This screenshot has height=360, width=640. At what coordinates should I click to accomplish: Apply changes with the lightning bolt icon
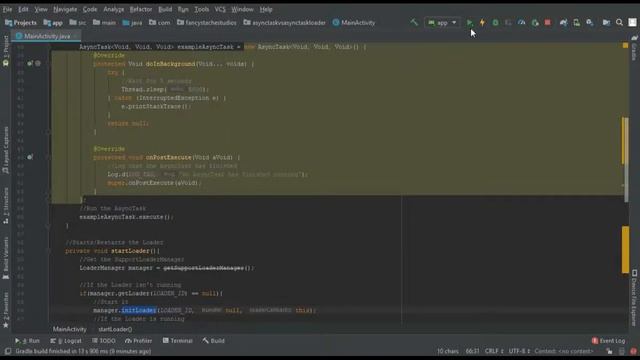[482, 22]
